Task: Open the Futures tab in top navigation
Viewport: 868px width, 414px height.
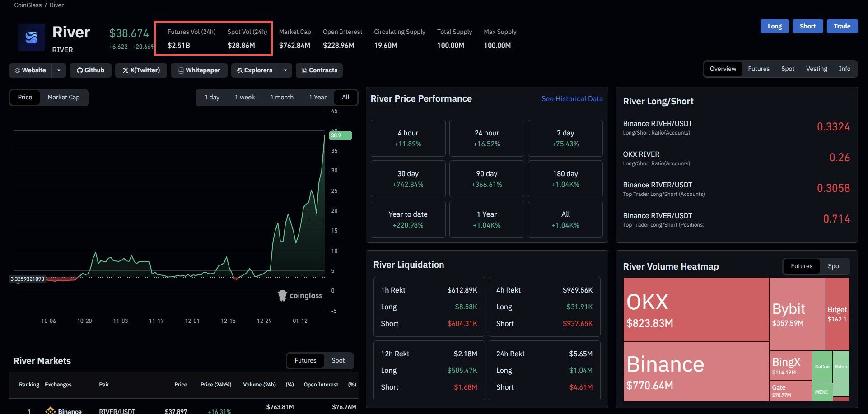Action: point(758,69)
